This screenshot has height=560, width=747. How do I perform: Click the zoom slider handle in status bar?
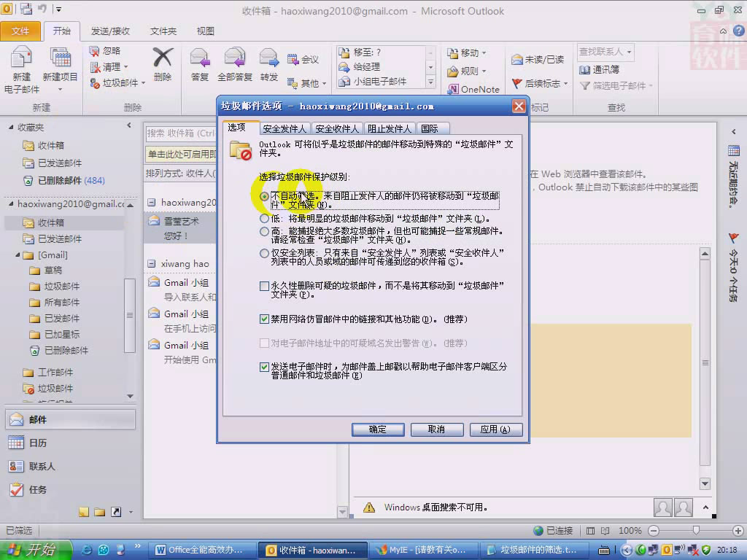[x=696, y=531]
